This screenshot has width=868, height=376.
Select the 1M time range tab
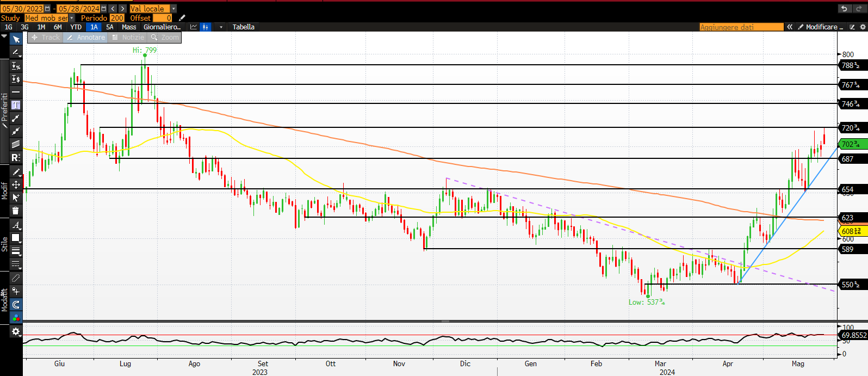point(41,27)
